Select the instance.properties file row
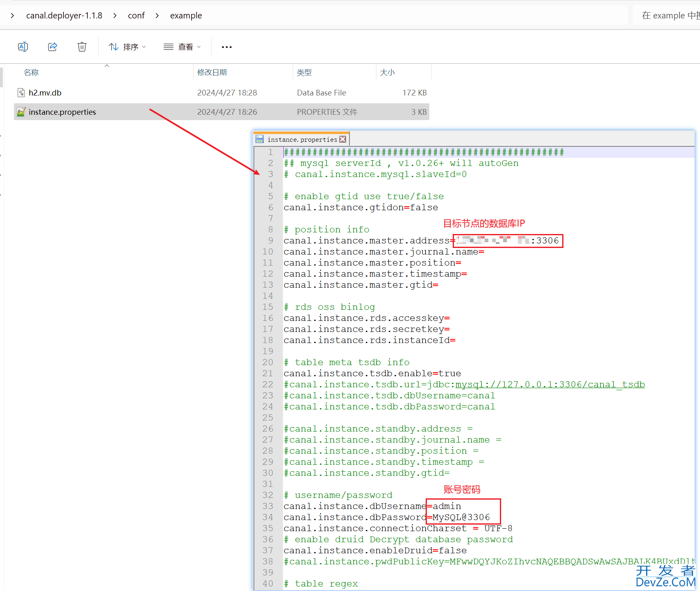Viewport: 700px width, 591px height. pyautogui.click(x=221, y=112)
